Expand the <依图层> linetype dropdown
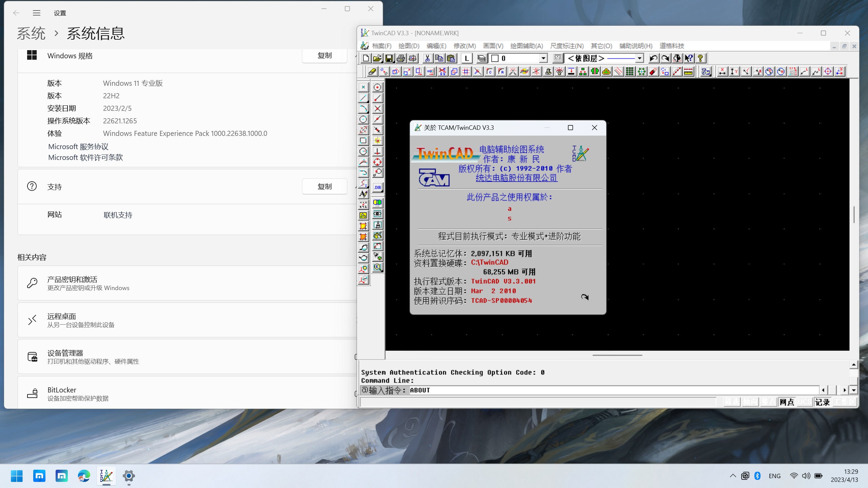This screenshot has height=488, width=868. 639,58
